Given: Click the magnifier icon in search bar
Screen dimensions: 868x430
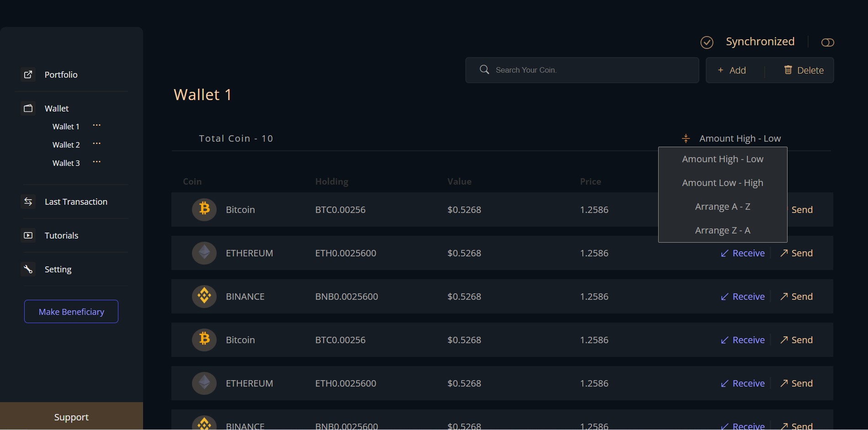Looking at the screenshot, I should [485, 69].
